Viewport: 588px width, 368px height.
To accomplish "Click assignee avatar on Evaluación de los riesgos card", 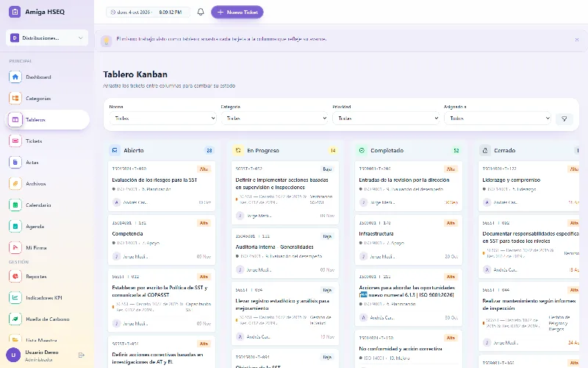I will pos(116,202).
